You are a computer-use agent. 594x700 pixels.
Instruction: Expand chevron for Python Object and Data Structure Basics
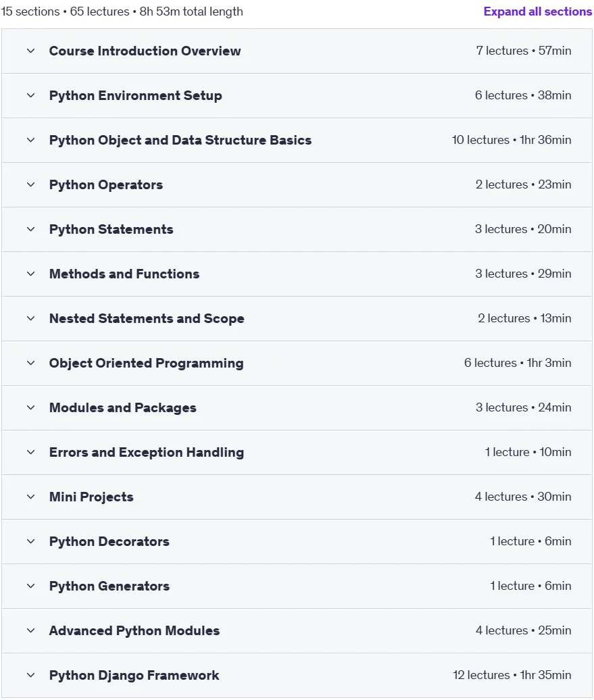[31, 140]
